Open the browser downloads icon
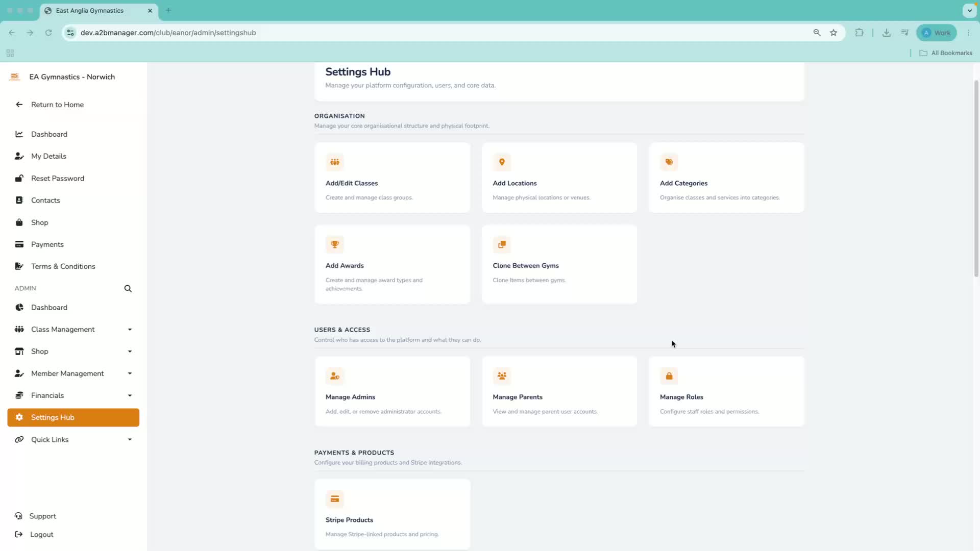Screen dimensions: 980x551 [887, 33]
